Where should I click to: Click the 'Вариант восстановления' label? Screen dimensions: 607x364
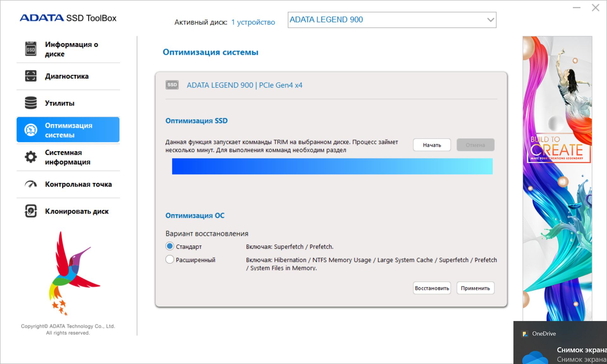click(x=207, y=234)
